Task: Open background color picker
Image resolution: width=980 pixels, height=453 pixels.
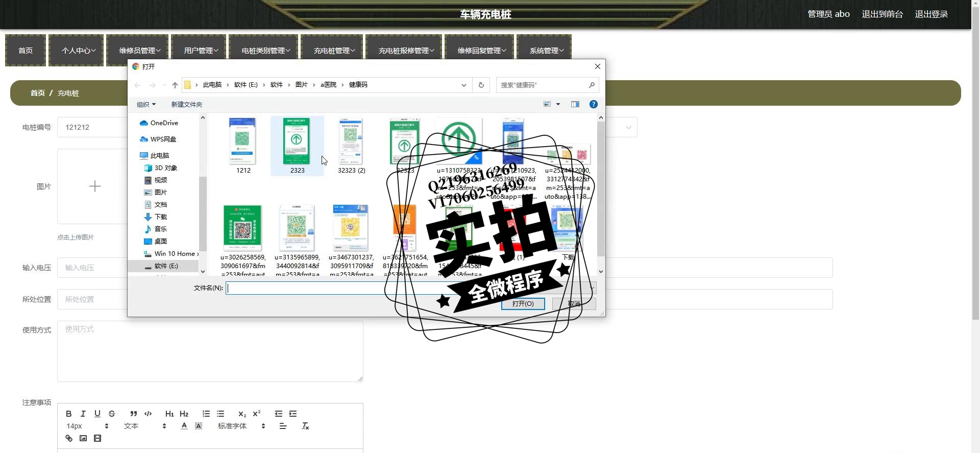Action: point(199,426)
